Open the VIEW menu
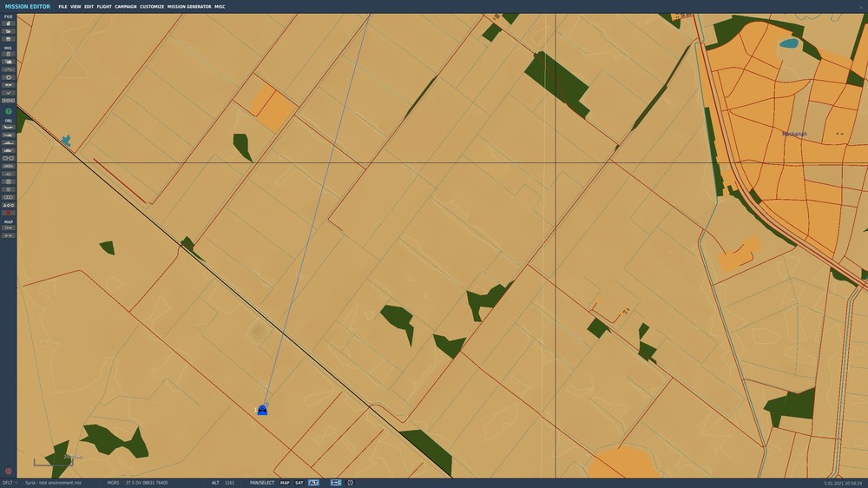 [x=76, y=7]
